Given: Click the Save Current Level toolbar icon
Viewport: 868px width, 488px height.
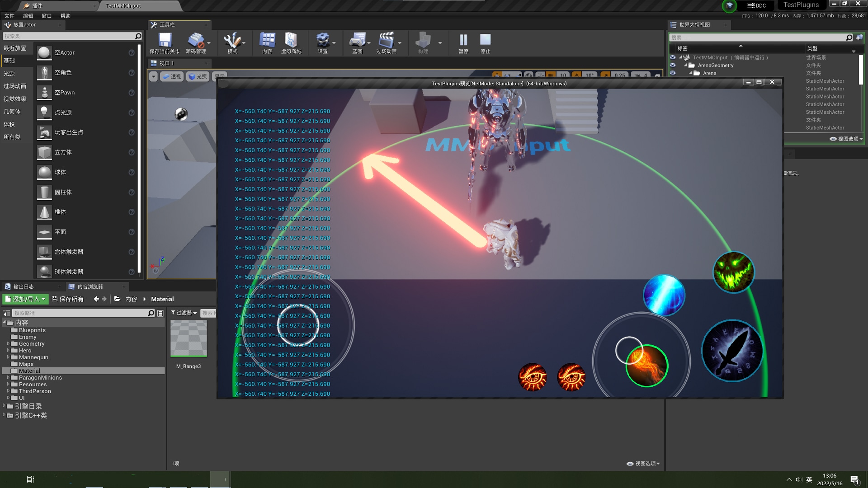Looking at the screenshot, I should (x=165, y=41).
